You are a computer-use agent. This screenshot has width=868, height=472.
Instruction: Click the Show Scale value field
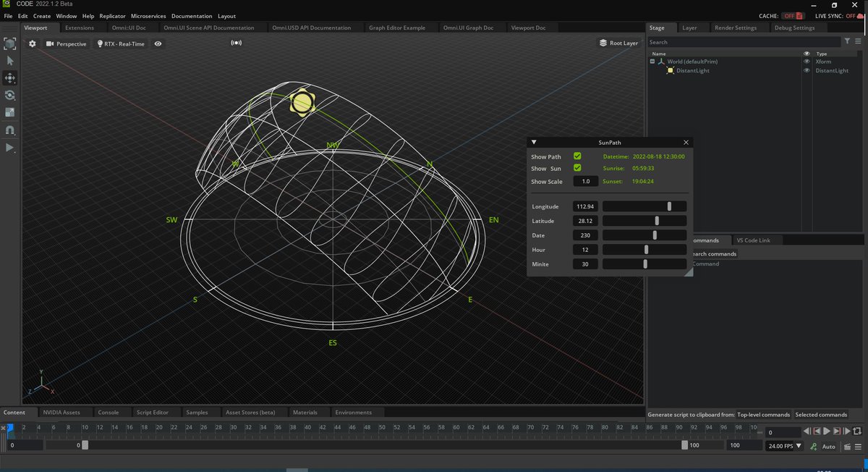585,182
